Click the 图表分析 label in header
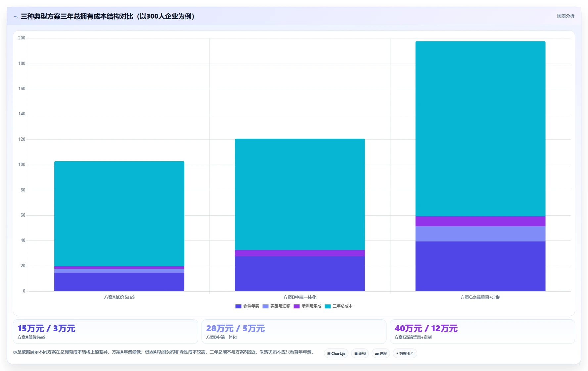This screenshot has height=371, width=588. coord(565,16)
